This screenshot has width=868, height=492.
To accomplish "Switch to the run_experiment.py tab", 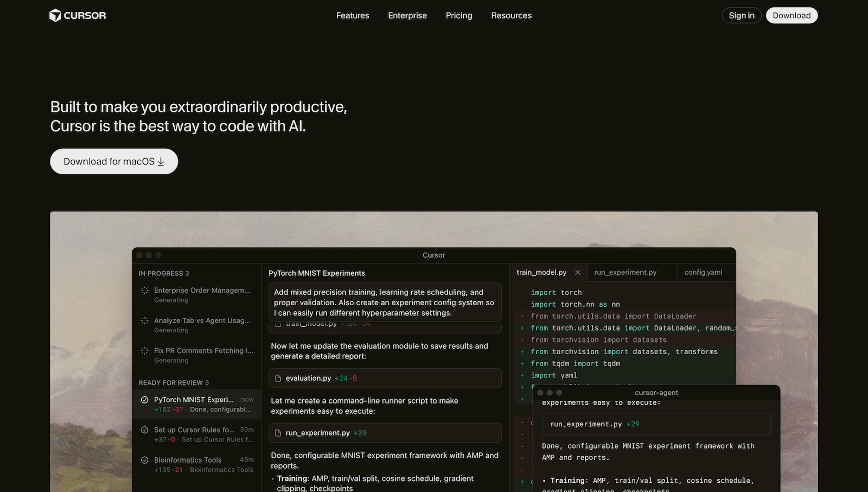I will pyautogui.click(x=625, y=272).
